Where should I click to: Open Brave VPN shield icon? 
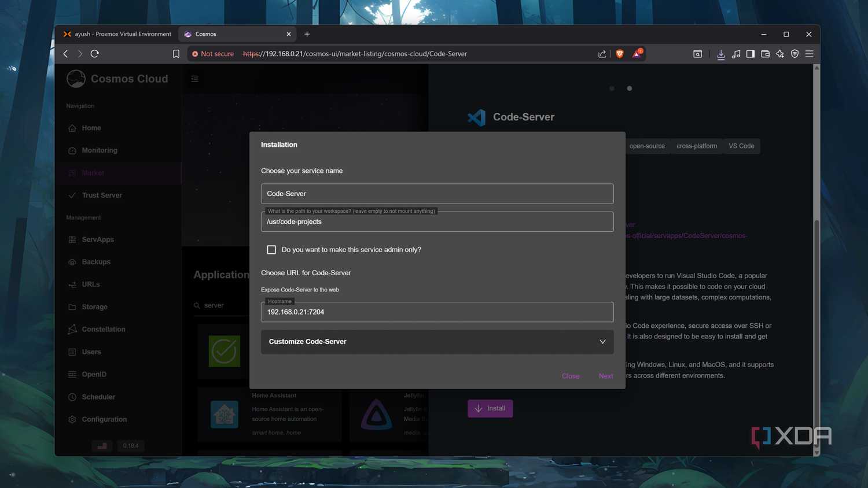click(795, 54)
